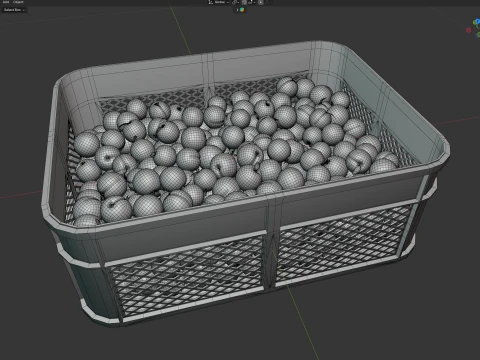Image resolution: width=480 pixels, height=360 pixels.
Task: Open the snapping options dropdown
Action: (x=252, y=2)
